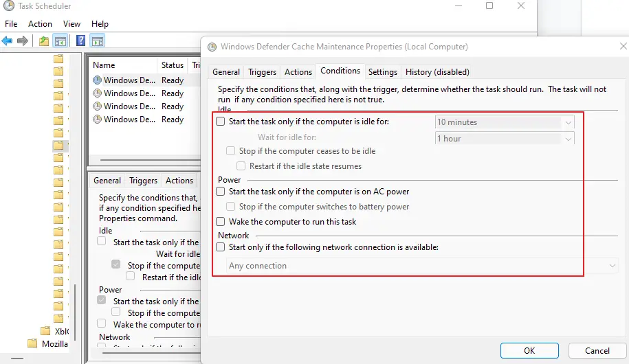Close the Cache Maintenance Properties dialog
The width and height of the screenshot is (629, 364).
pyautogui.click(x=623, y=47)
